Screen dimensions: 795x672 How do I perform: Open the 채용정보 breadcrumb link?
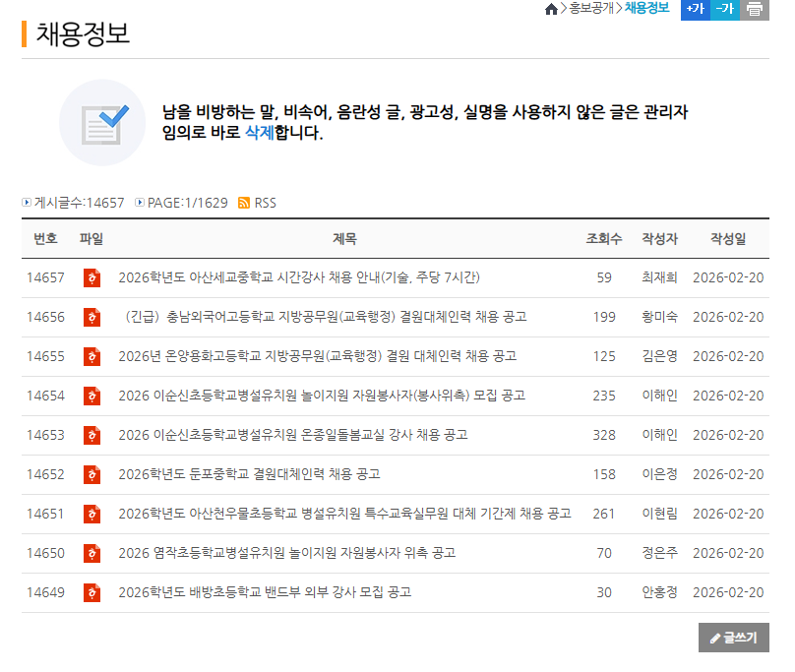click(x=647, y=8)
